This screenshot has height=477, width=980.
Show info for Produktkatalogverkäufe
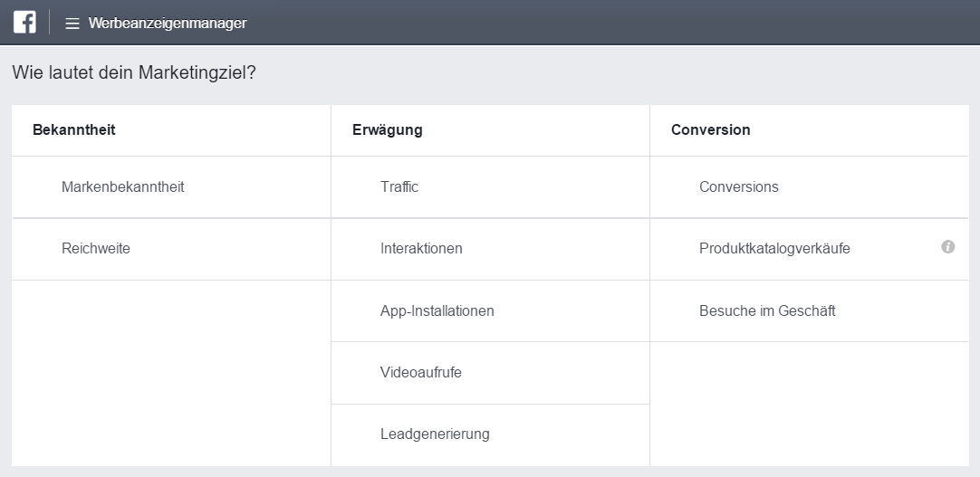[x=947, y=246]
